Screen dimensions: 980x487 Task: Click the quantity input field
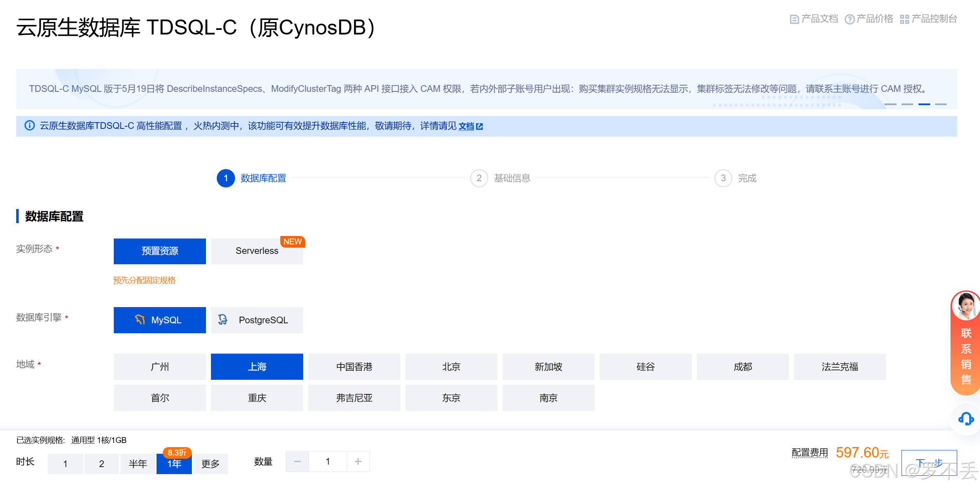(328, 462)
